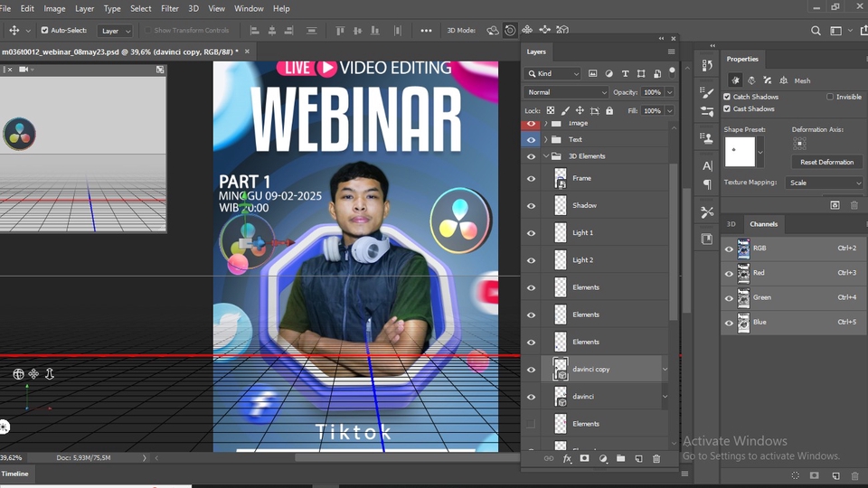Open the Clone Source panel icon
The height and width of the screenshot is (488, 868).
(x=707, y=139)
